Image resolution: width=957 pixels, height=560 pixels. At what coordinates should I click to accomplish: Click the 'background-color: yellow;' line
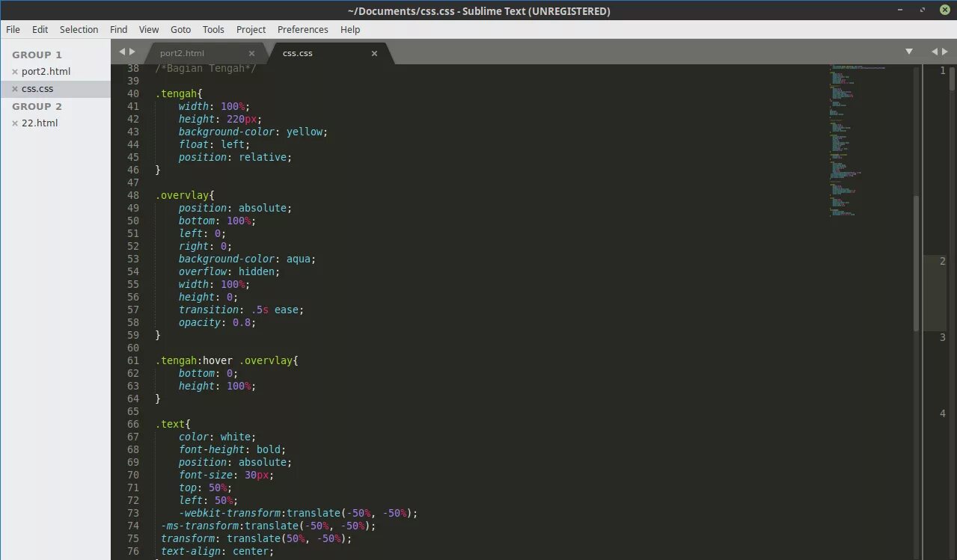253,132
